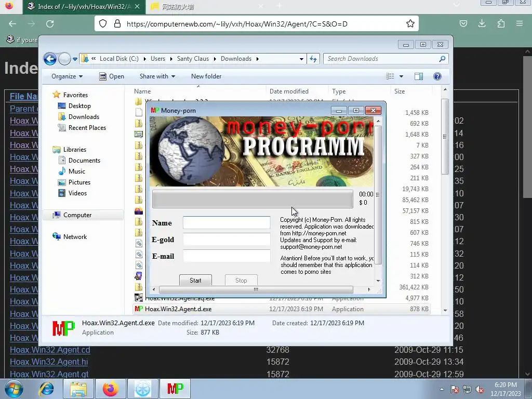Click Money-porn vertical scroll down arrow
The height and width of the screenshot is (399, 532).
(378, 281)
